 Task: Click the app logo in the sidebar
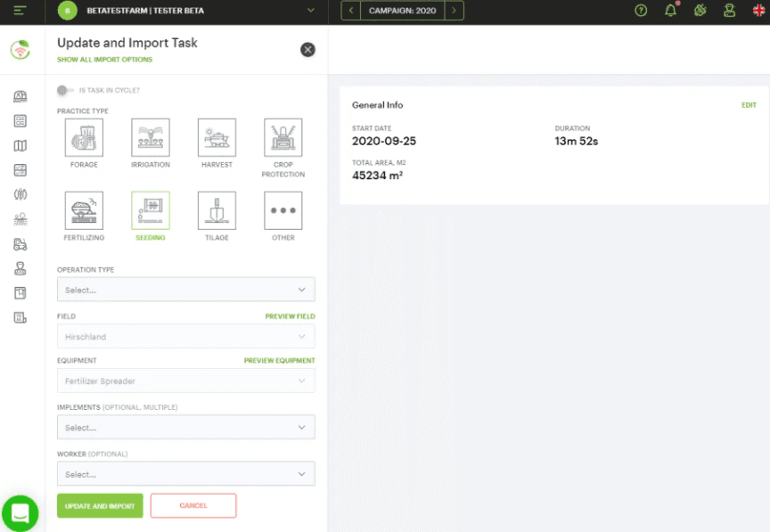tap(20, 50)
